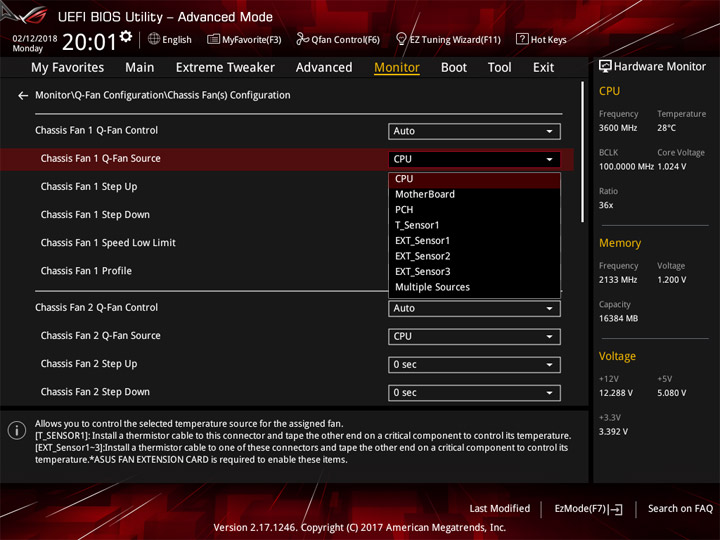Choose CPU option in source list
The image size is (720, 540).
474,179
